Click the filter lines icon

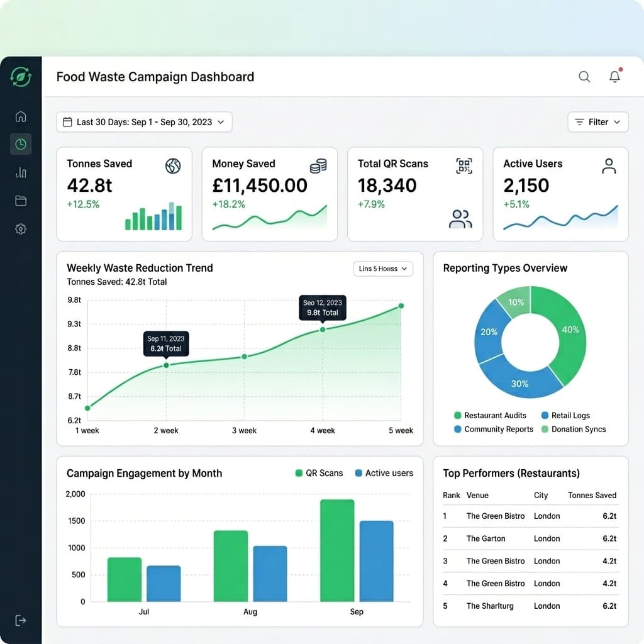(579, 122)
